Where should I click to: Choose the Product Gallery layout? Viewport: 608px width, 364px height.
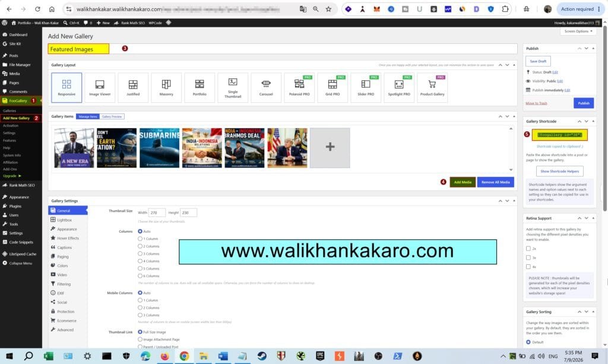pos(432,88)
